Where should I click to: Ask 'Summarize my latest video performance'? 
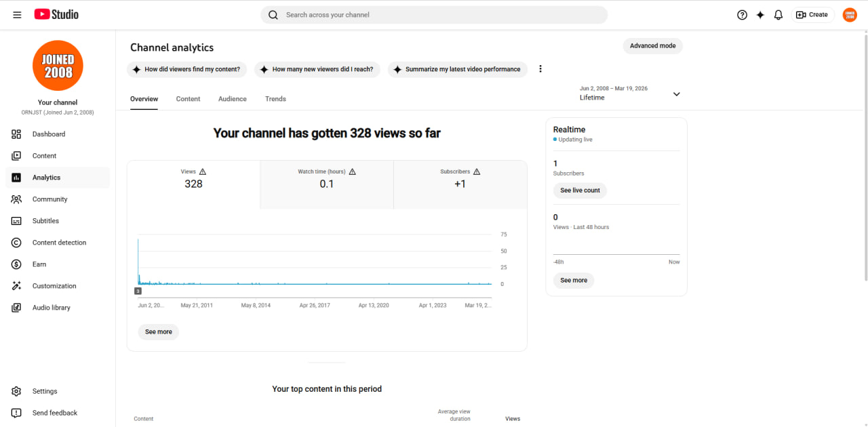coord(458,69)
